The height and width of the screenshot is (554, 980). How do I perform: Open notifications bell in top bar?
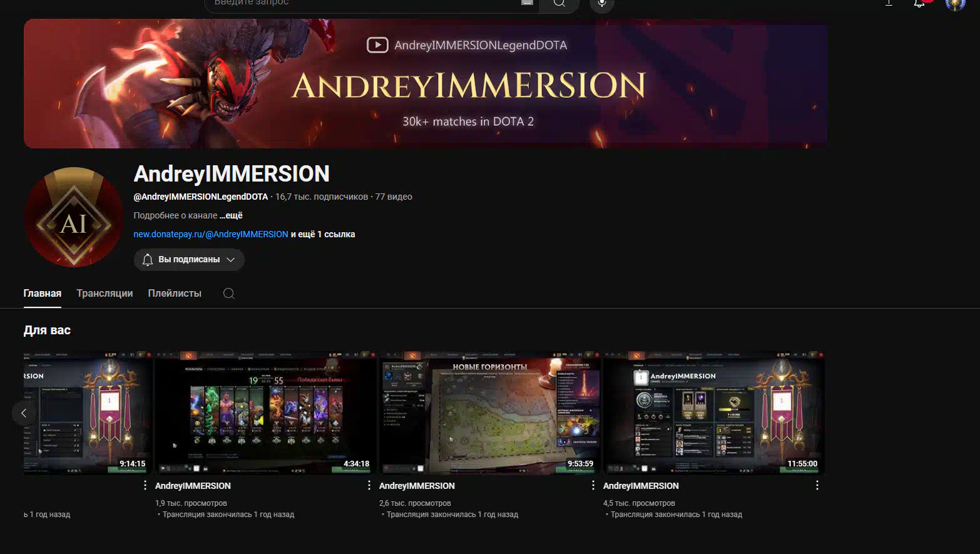(x=919, y=3)
